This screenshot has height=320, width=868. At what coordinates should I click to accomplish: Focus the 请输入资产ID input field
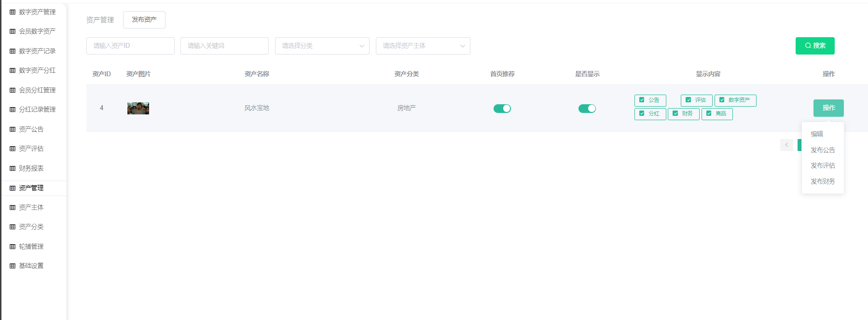(130, 46)
